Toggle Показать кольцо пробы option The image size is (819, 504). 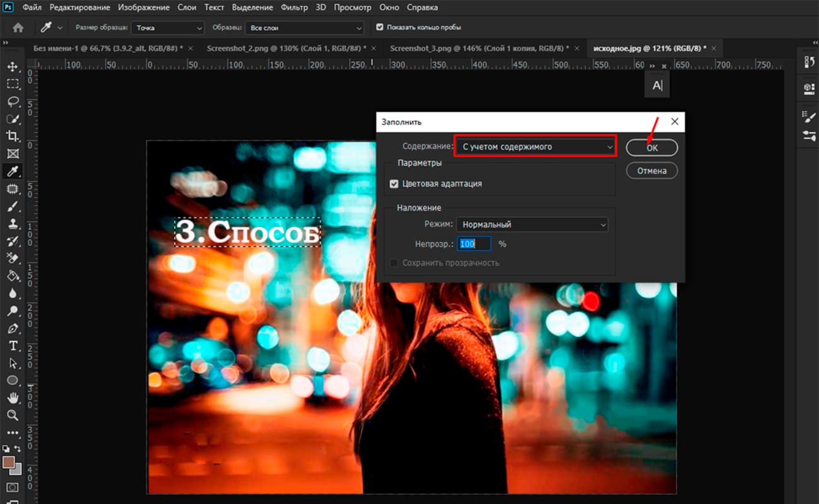pyautogui.click(x=379, y=27)
